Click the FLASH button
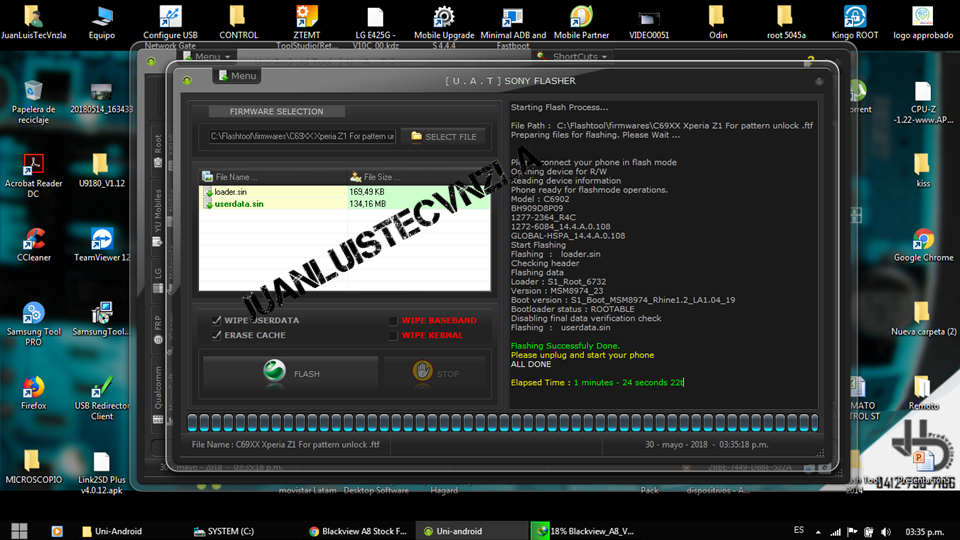The width and height of the screenshot is (960, 540). click(291, 373)
